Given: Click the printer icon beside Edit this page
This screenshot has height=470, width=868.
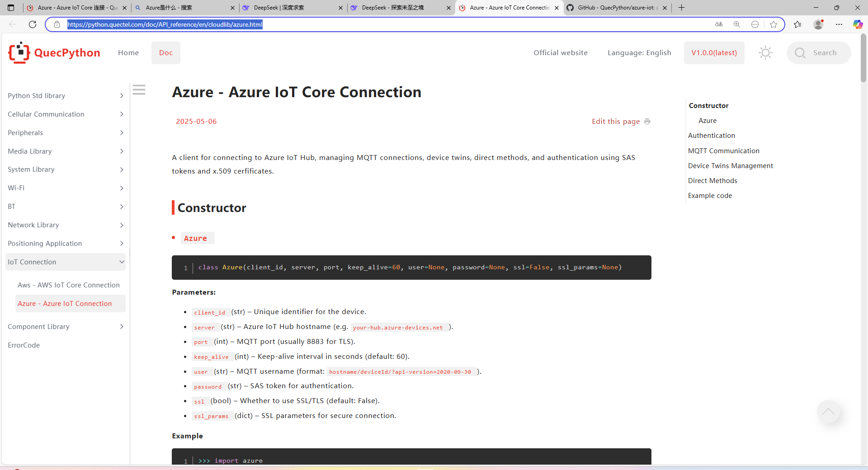Looking at the screenshot, I should (x=647, y=122).
